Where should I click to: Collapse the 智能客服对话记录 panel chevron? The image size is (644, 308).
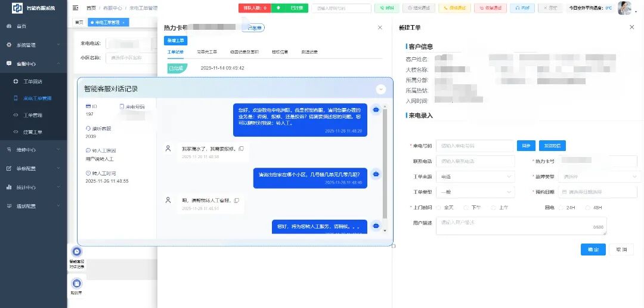pyautogui.click(x=381, y=89)
